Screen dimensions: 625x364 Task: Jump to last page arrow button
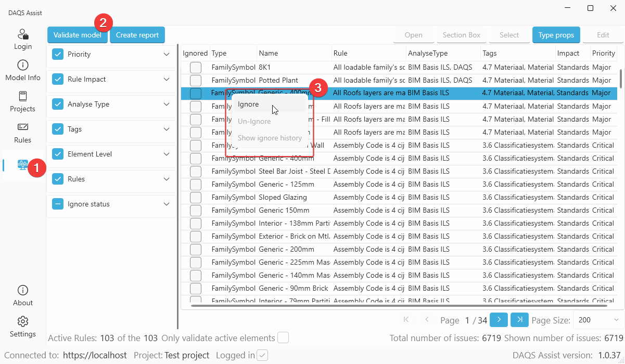tap(519, 320)
